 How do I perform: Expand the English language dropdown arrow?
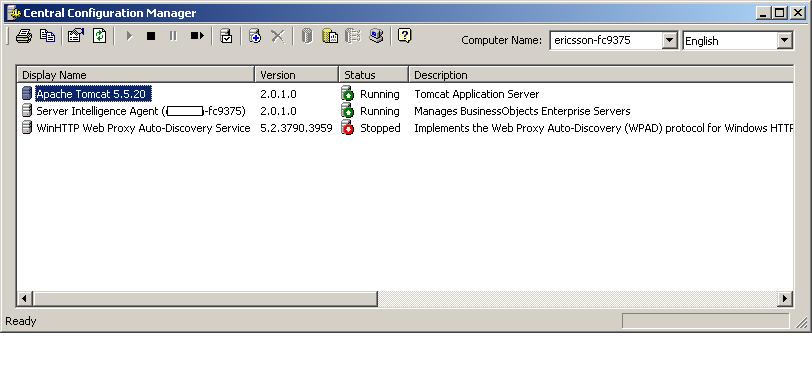785,40
